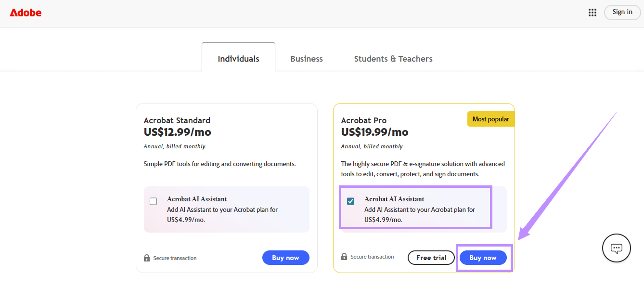Click the Acrobat Pro plan title
Viewport: 644px width, 300px height.
click(x=364, y=120)
